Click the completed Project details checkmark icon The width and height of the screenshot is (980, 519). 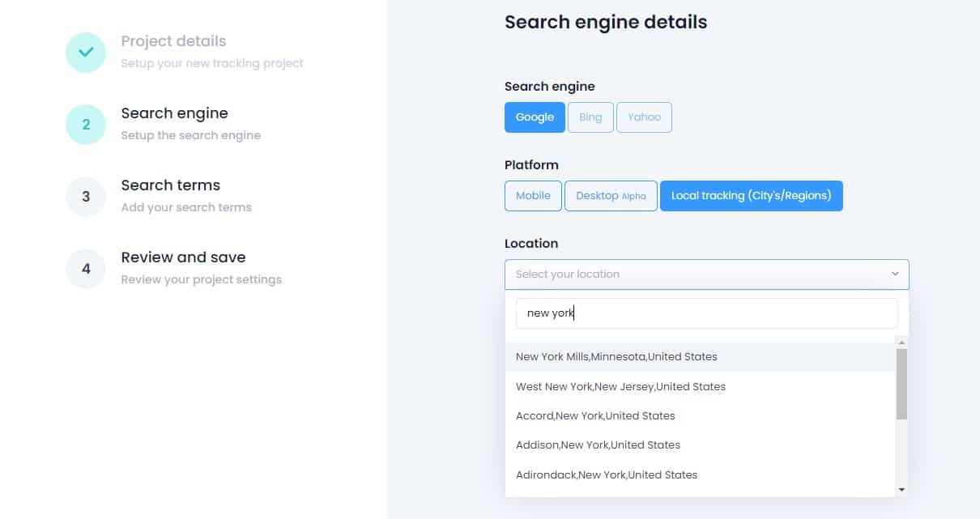[85, 51]
